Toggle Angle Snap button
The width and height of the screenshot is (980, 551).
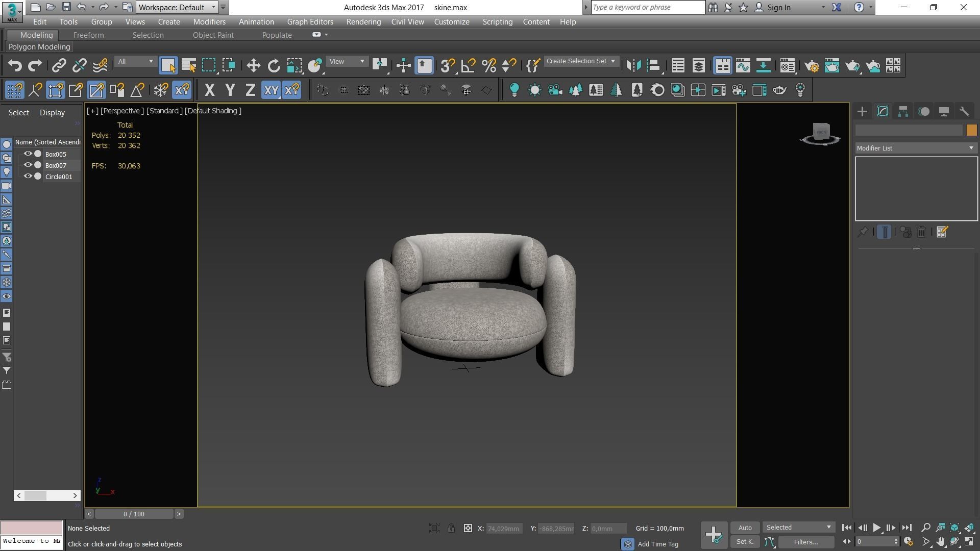click(x=468, y=65)
